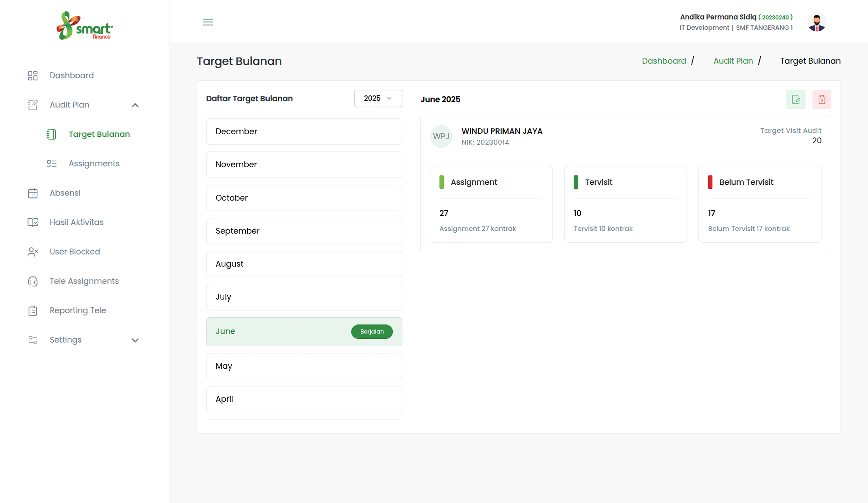Go to Assignments in sidebar
The height and width of the screenshot is (503, 868).
click(94, 163)
